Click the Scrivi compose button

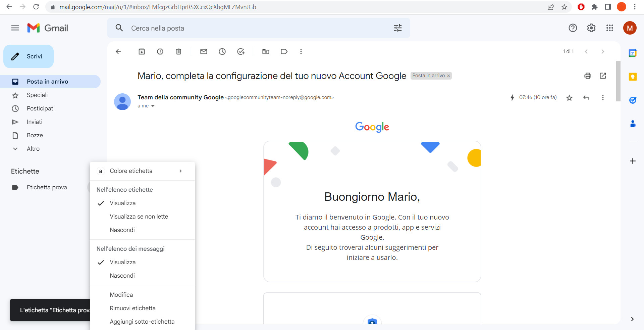28,56
